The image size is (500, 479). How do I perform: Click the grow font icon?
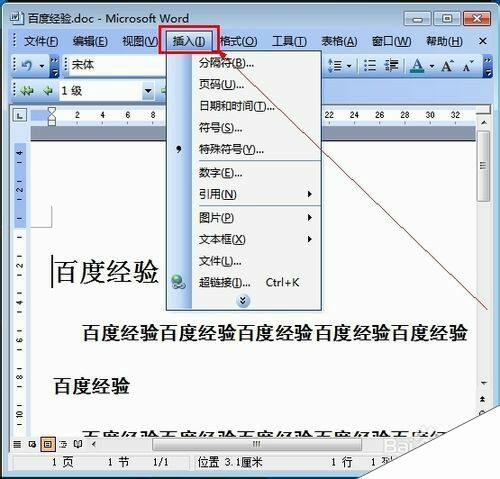coord(447,65)
